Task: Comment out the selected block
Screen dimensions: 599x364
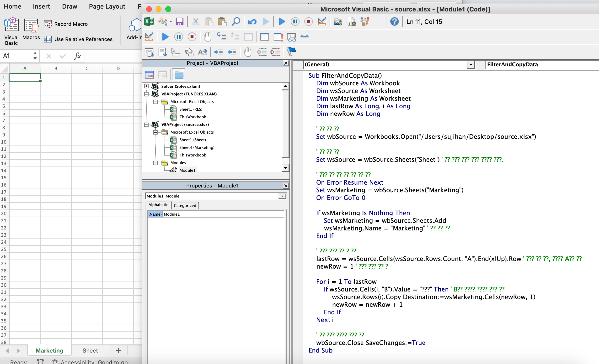Action: tap(262, 52)
